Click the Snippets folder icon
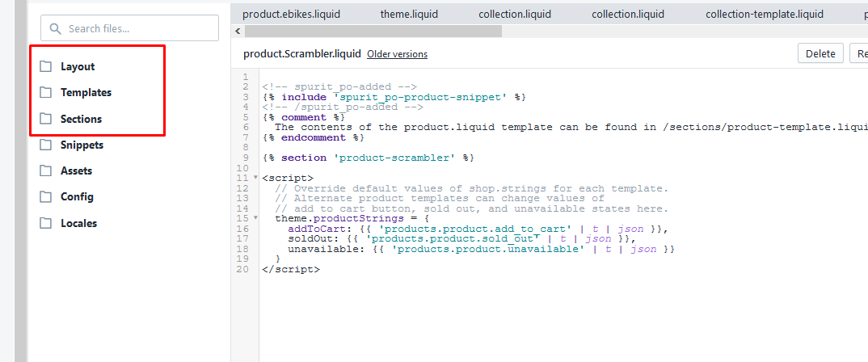This screenshot has width=868, height=362. [45, 145]
